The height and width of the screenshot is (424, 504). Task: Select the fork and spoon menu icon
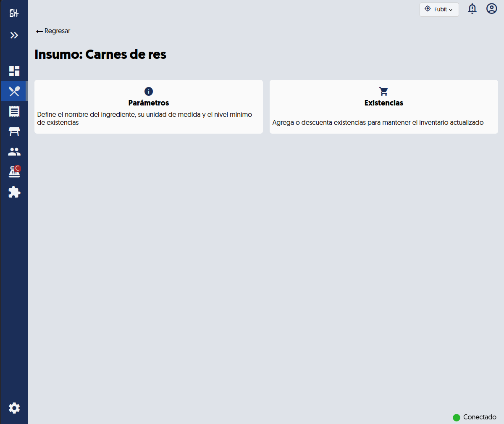(x=14, y=91)
